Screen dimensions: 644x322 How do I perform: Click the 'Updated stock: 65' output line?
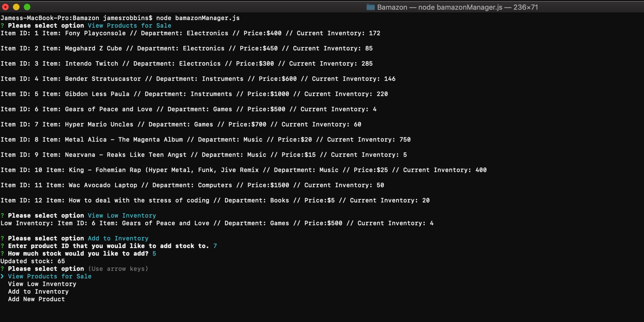33,261
